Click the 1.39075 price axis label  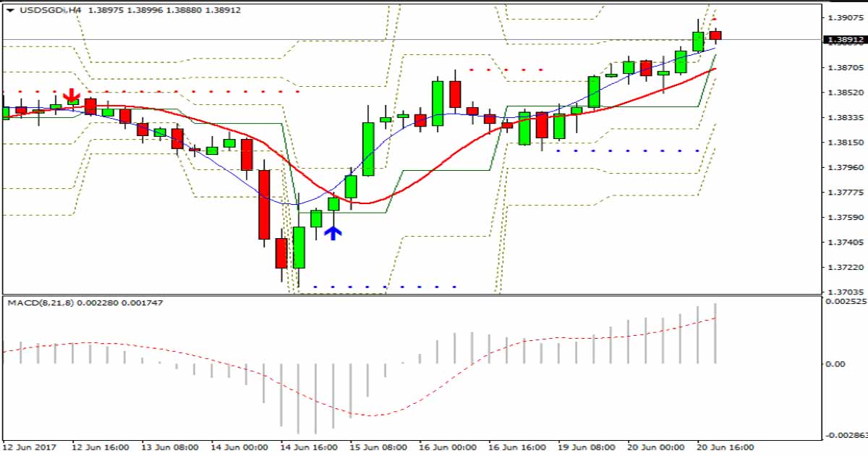pyautogui.click(x=843, y=17)
